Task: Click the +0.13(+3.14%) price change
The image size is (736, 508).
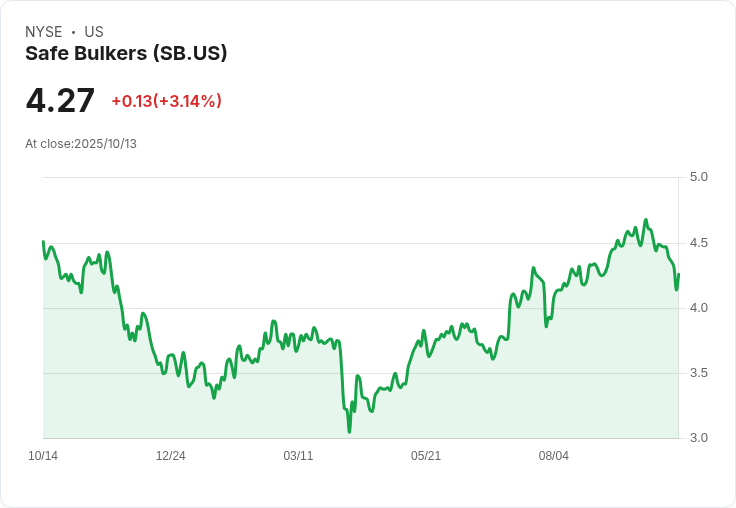Action: tap(166, 101)
